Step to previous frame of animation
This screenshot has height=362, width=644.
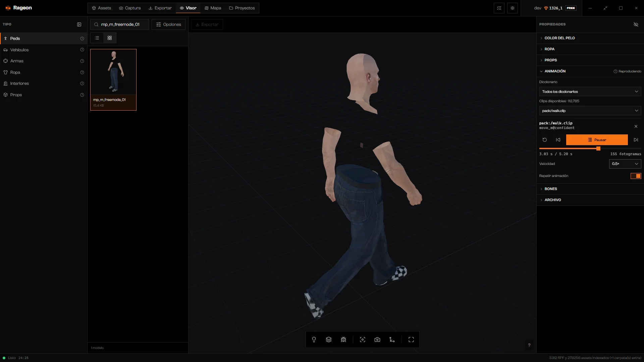click(x=558, y=140)
